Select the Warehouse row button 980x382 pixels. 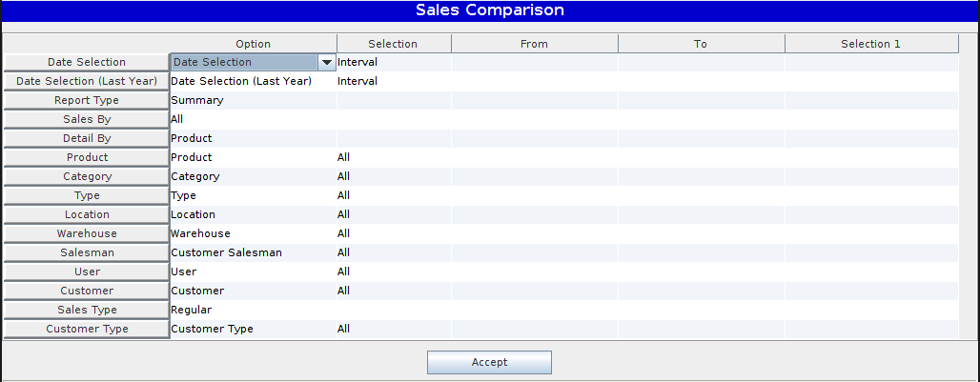pos(87,233)
